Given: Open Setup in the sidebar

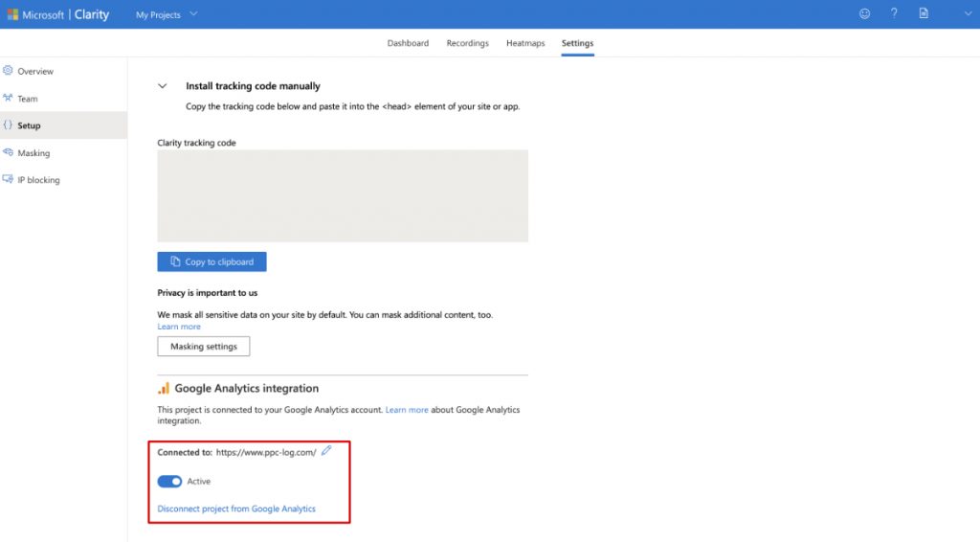Looking at the screenshot, I should [x=63, y=125].
